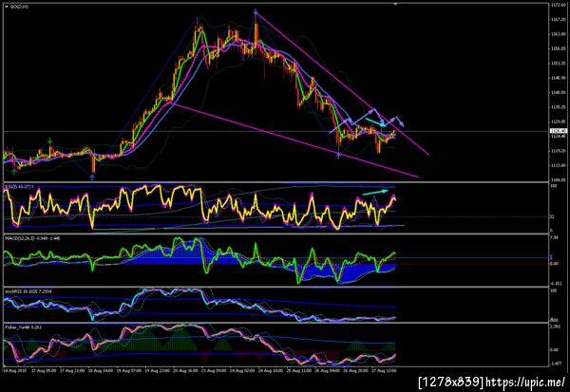Click the 1161.80 price axis label
Viewport: 570px width, 392px height.
point(558,34)
